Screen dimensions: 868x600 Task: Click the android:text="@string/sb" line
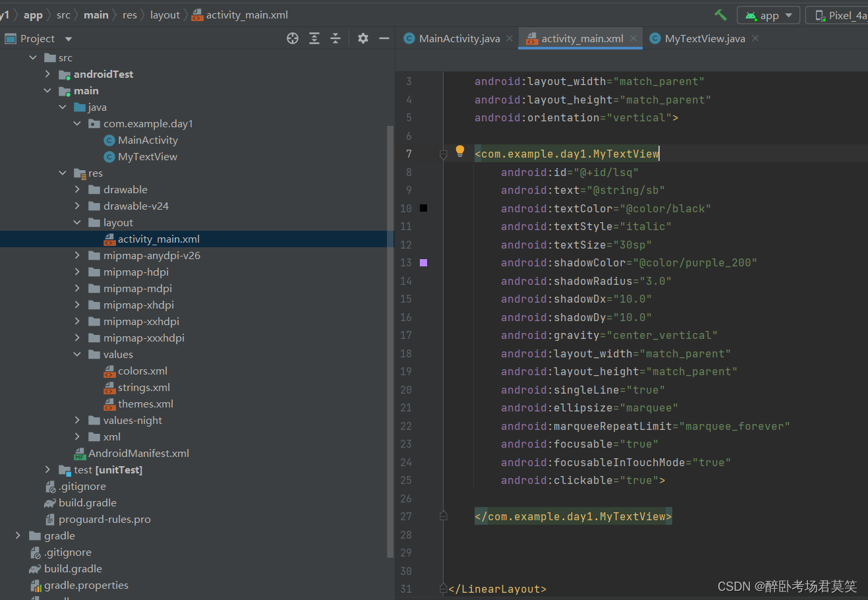click(583, 190)
